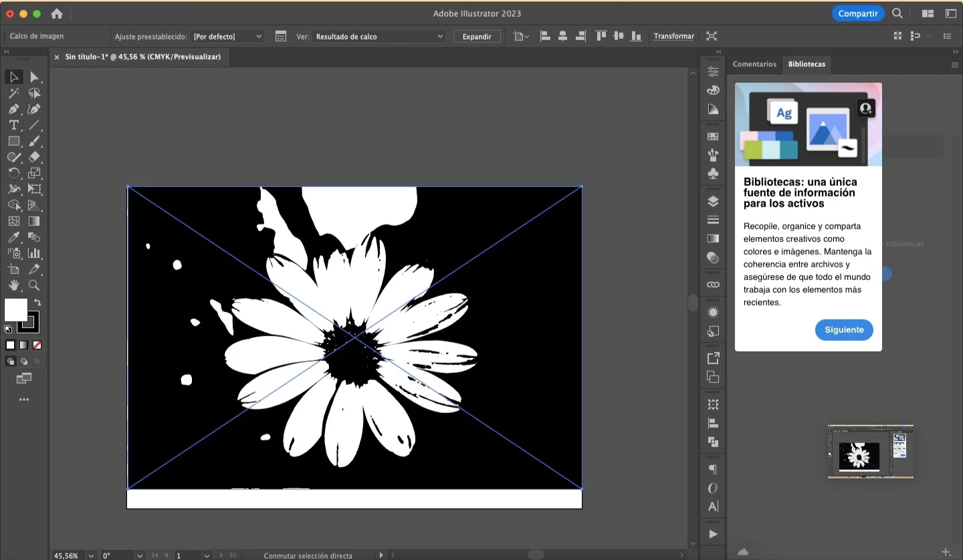Open the Layers panel icon
The image size is (963, 560).
(713, 201)
